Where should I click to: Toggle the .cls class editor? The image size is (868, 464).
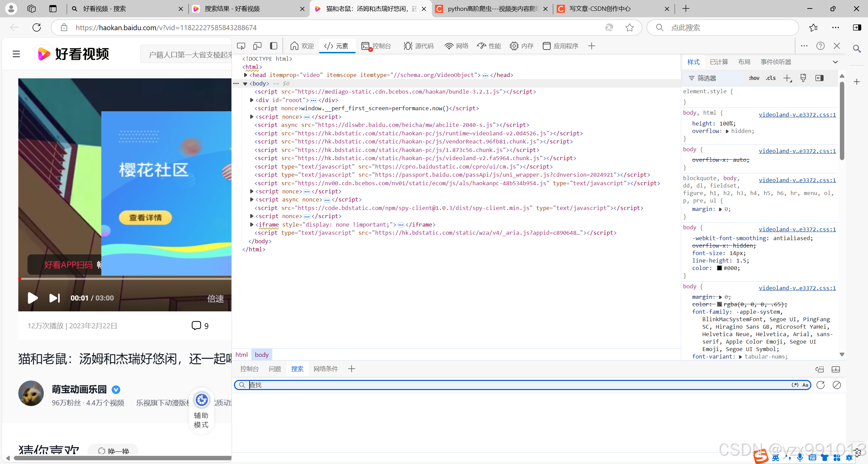[x=771, y=78]
